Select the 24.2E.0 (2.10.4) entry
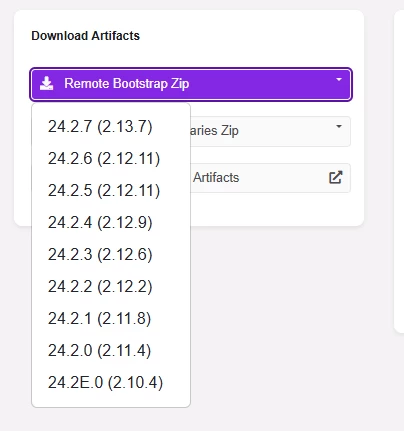The image size is (404, 431). (x=105, y=383)
